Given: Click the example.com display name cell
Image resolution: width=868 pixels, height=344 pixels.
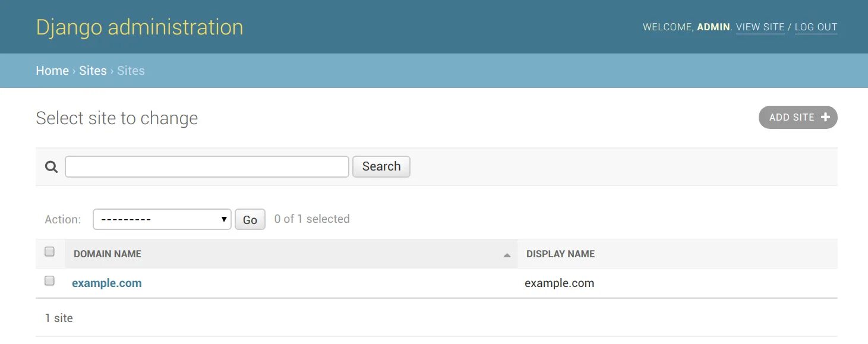Looking at the screenshot, I should tap(559, 283).
